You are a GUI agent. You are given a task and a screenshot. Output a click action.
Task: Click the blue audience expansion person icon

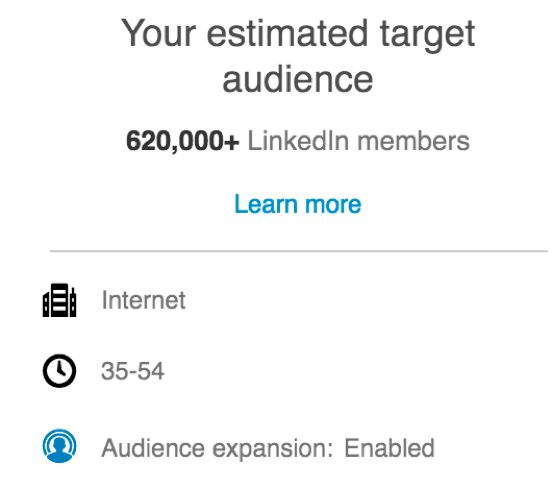[x=59, y=446]
